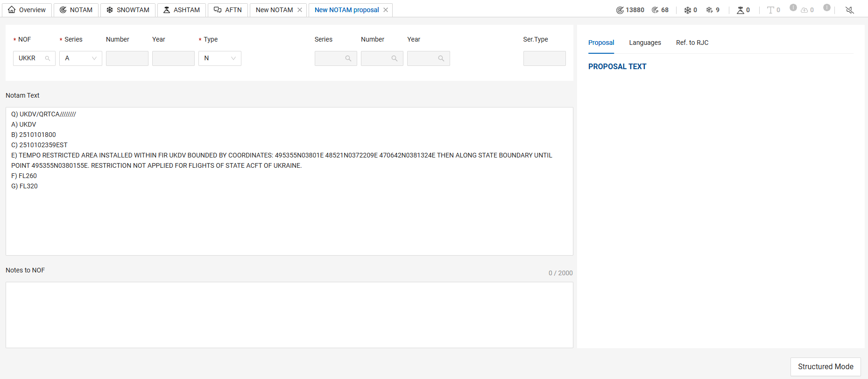Image resolution: width=868 pixels, height=379 pixels.
Task: Open the Overview home tab
Action: point(27,10)
